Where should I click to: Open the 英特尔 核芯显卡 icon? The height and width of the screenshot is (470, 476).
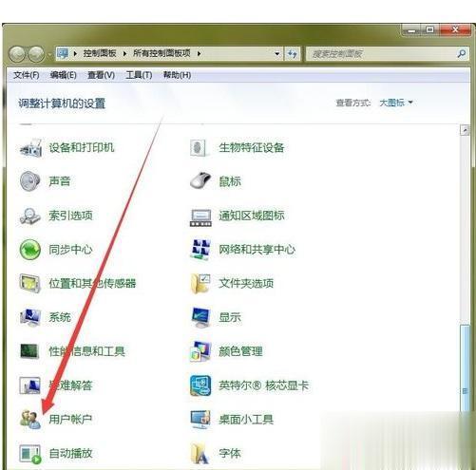tap(200, 385)
